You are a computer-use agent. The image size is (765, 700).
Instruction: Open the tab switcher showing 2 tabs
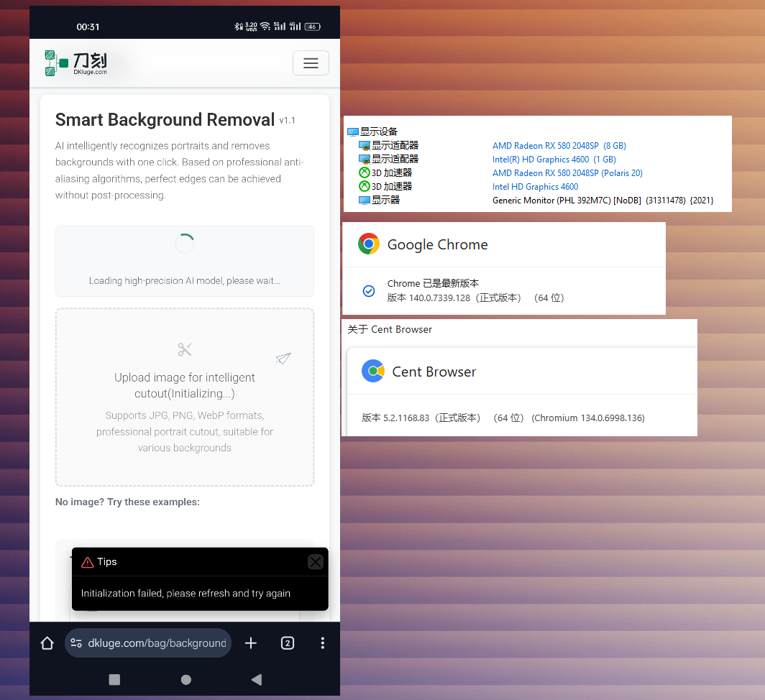[x=287, y=643]
